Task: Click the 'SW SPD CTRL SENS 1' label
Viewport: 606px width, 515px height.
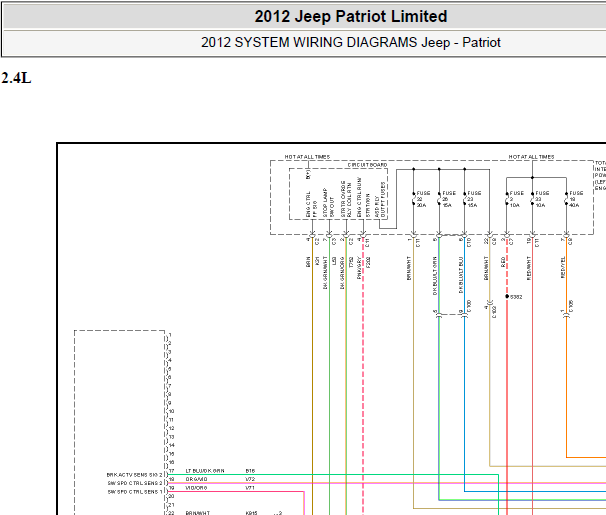Action: click(x=133, y=492)
